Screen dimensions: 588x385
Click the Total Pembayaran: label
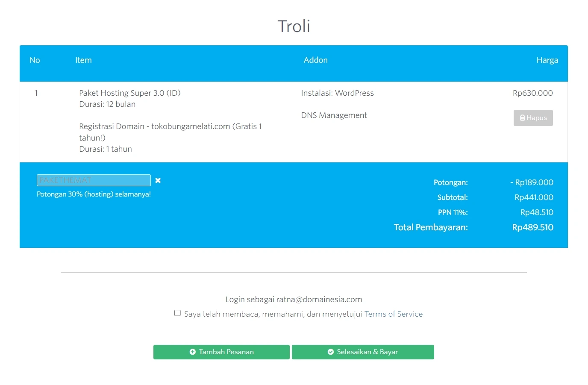point(431,227)
